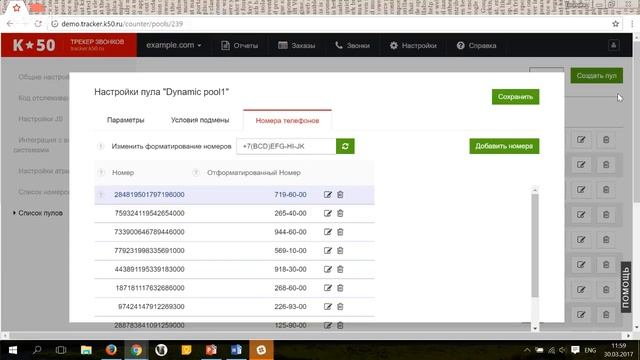This screenshot has width=640, height=360.
Task: Open Firefox from the taskbar
Action: coord(111,350)
